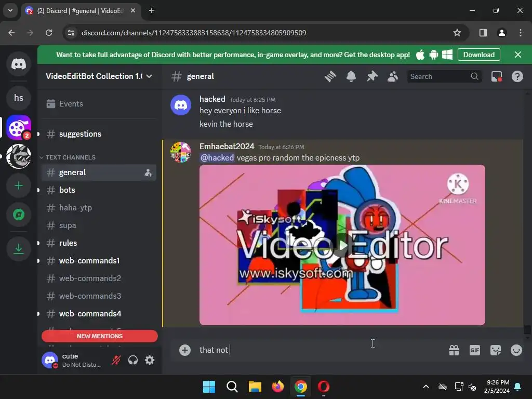Open Explore Discoverable Servers compass icon
The image size is (532, 399).
click(19, 215)
